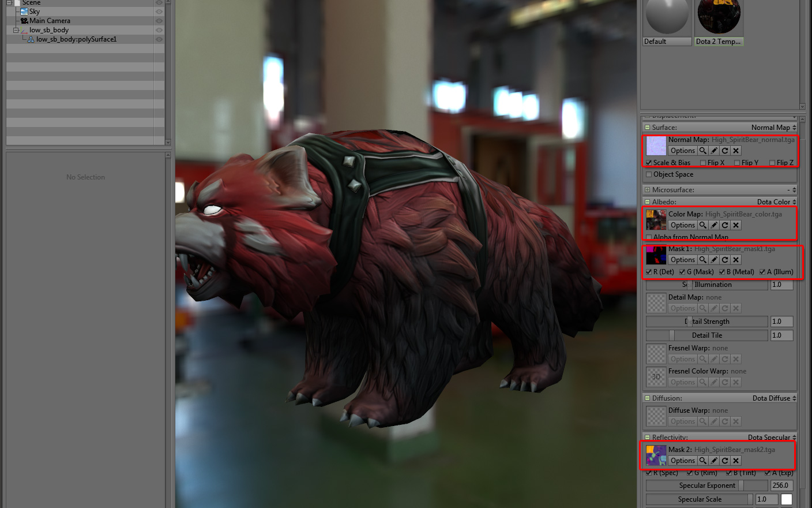
Task: Click the Normal Map magnifier browse icon
Action: [x=703, y=151]
